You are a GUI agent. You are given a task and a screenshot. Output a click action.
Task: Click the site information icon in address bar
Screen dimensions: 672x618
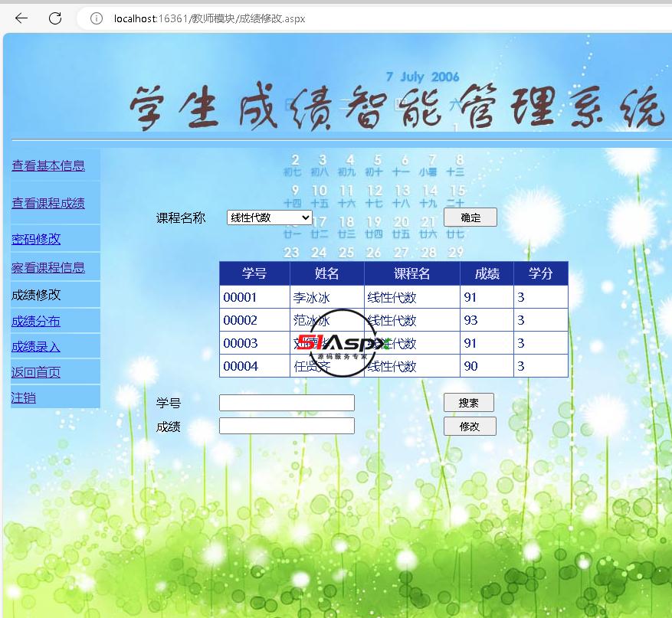97,18
